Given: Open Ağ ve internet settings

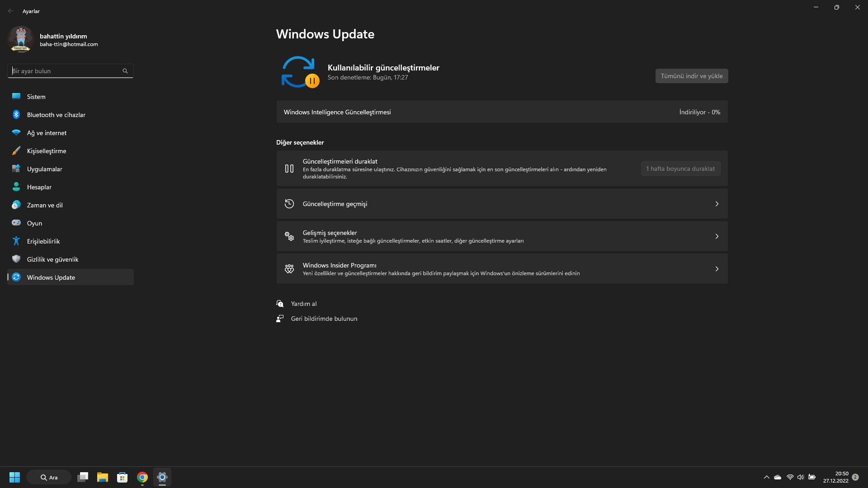Looking at the screenshot, I should 47,133.
